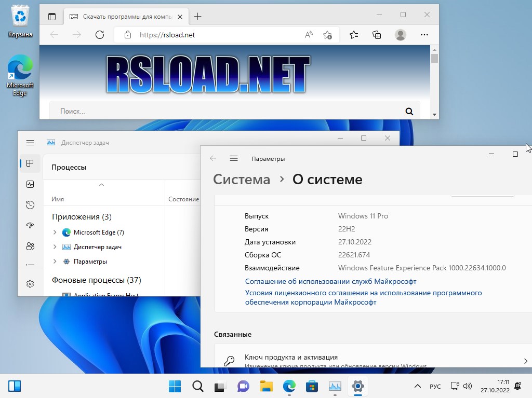532x398 pixels.
Task: Select Диспетчер задач process row
Action: (97, 247)
